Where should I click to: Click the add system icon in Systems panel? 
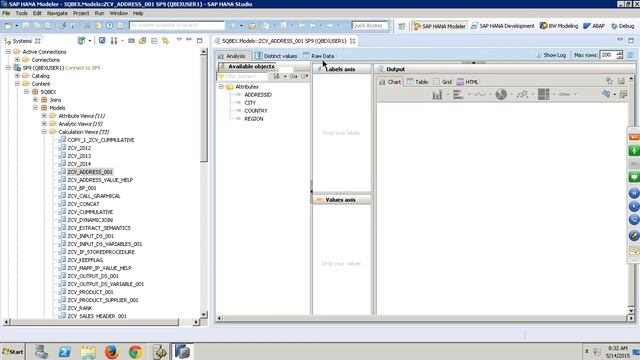click(x=82, y=40)
